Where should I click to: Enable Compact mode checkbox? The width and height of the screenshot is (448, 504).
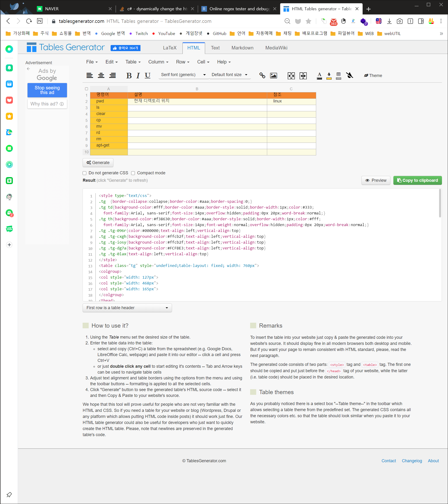[x=133, y=173]
